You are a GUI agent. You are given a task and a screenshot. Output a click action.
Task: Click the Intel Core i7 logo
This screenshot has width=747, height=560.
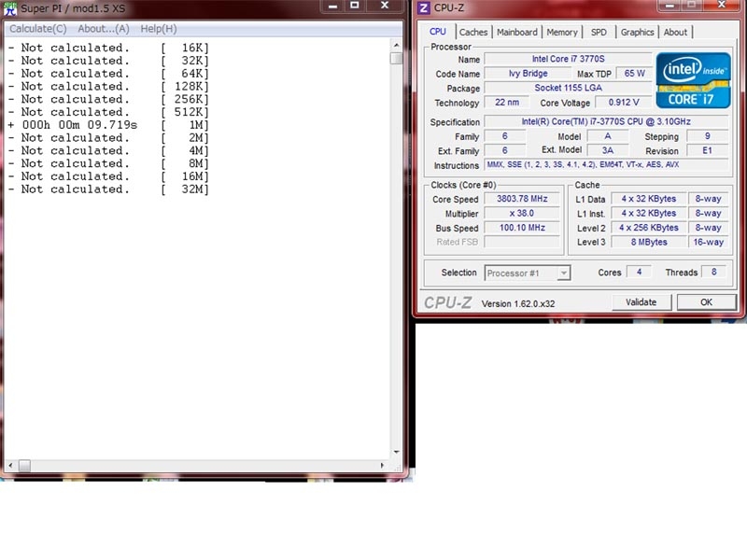(693, 80)
